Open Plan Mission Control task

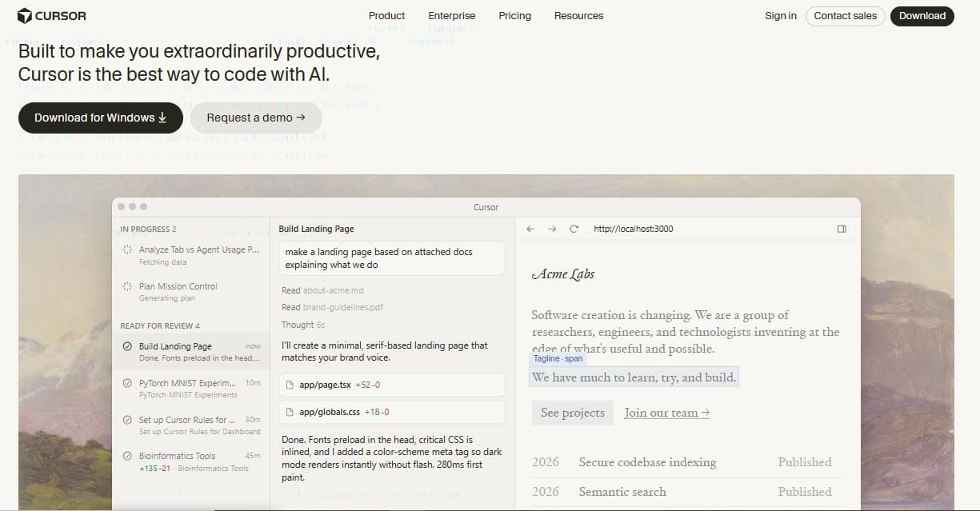pyautogui.click(x=191, y=292)
